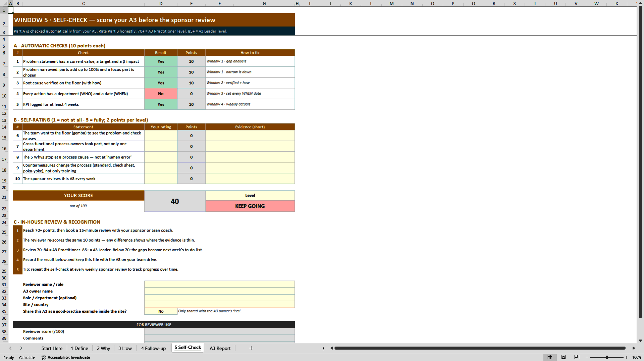
Task: Click the previous sheet arrow
Action: click(x=10, y=348)
